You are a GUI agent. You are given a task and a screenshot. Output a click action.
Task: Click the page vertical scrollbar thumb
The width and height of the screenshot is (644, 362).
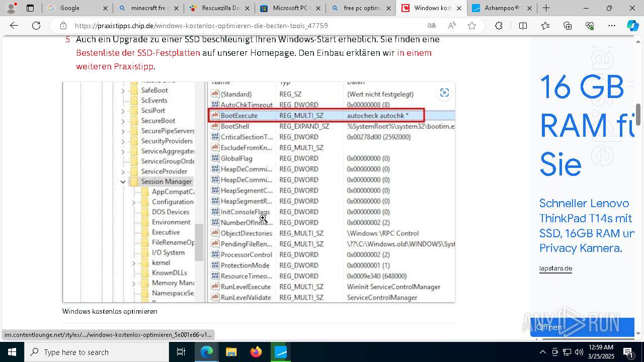point(638,115)
